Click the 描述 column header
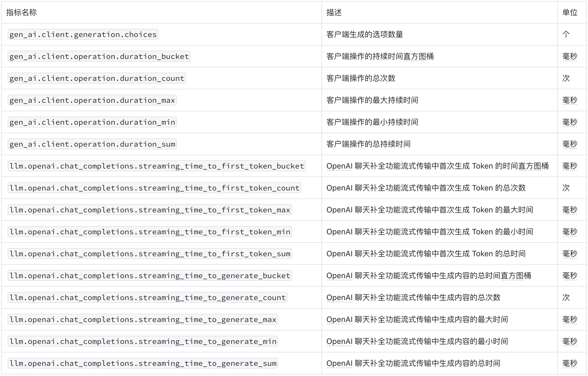This screenshot has width=588, height=376. (x=334, y=12)
